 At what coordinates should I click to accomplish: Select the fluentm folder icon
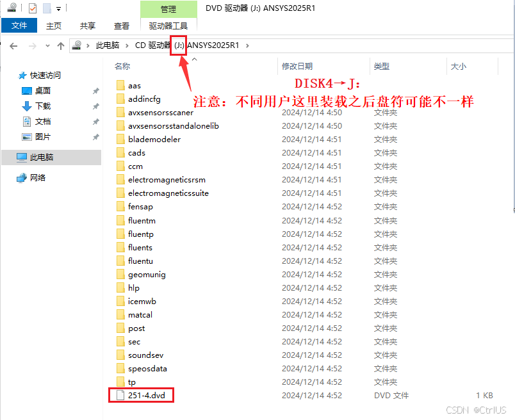[x=120, y=220]
